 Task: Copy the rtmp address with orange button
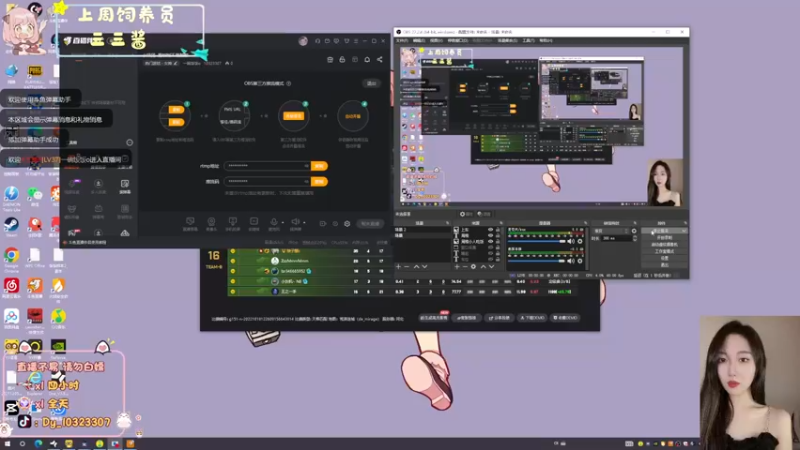tap(319, 166)
